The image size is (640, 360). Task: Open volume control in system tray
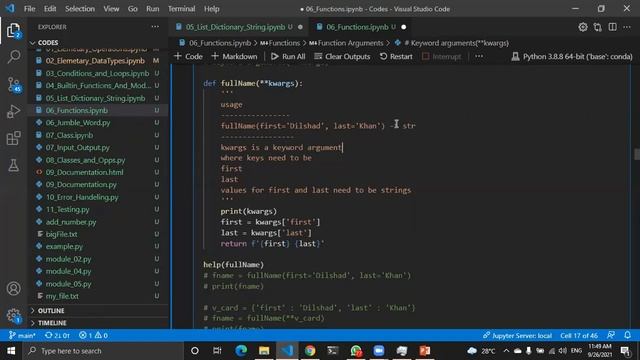[x=562, y=351]
